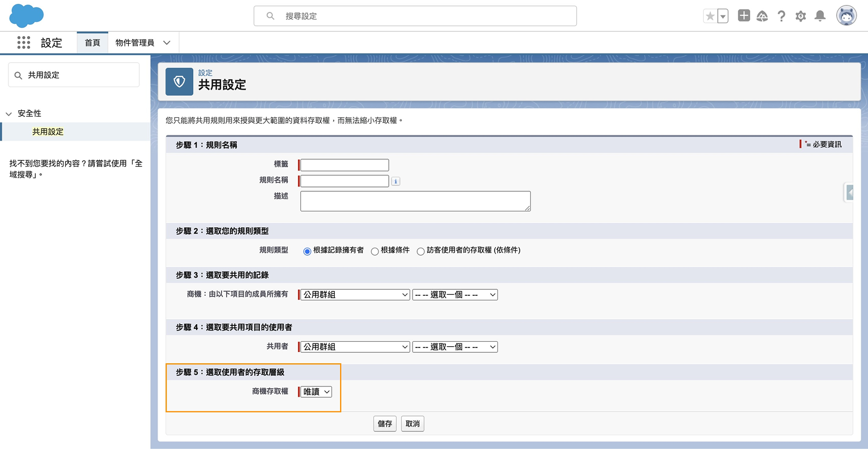This screenshot has width=868, height=450.
Task: Focus the 標籤 input field
Action: tap(344, 165)
